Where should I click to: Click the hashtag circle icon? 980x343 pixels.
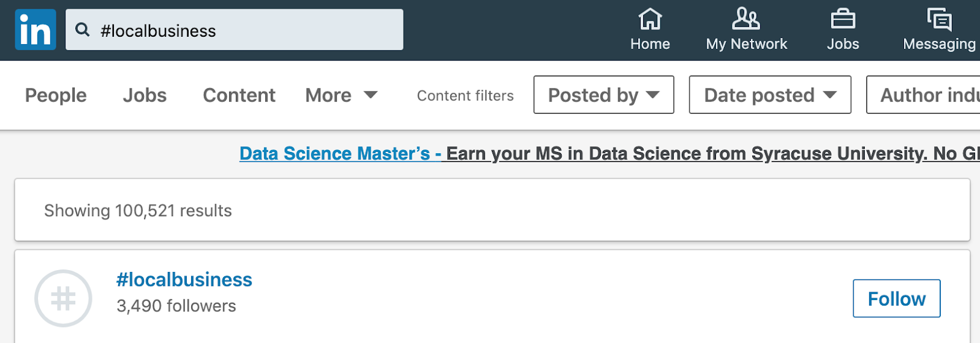pos(63,298)
